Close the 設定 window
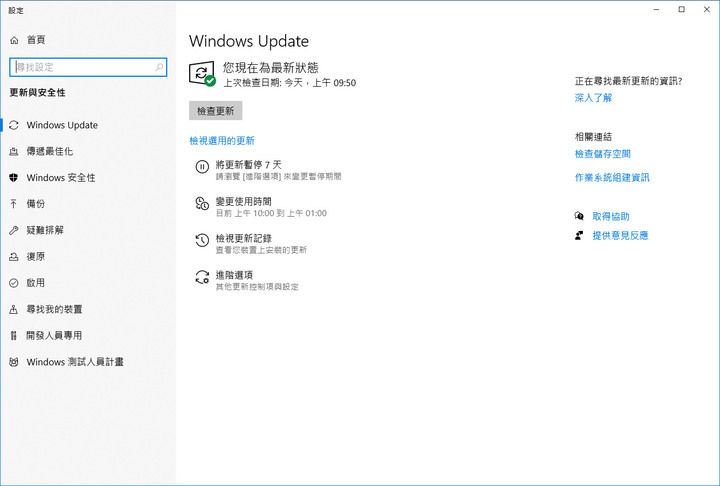The height and width of the screenshot is (486, 720). [707, 9]
